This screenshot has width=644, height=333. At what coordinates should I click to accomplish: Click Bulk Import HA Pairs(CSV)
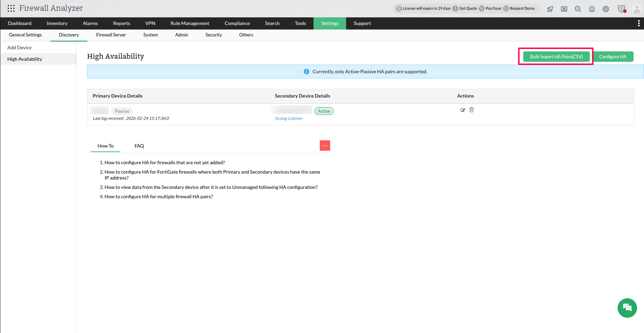pos(556,56)
